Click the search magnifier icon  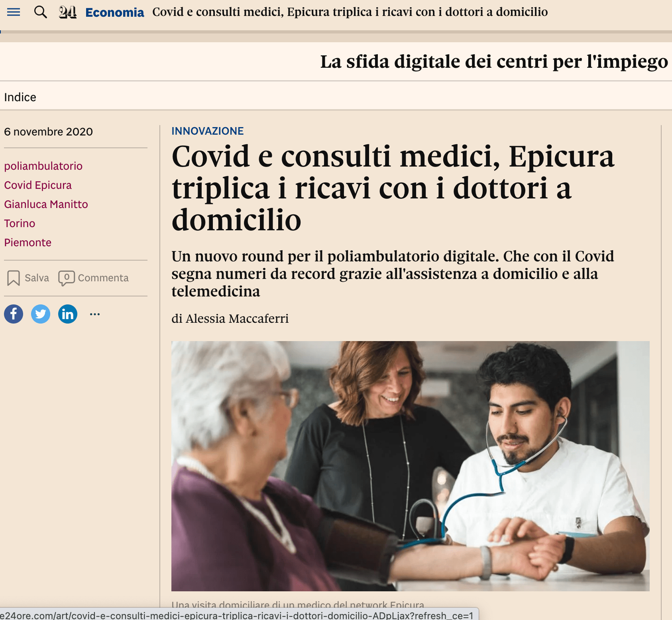40,12
